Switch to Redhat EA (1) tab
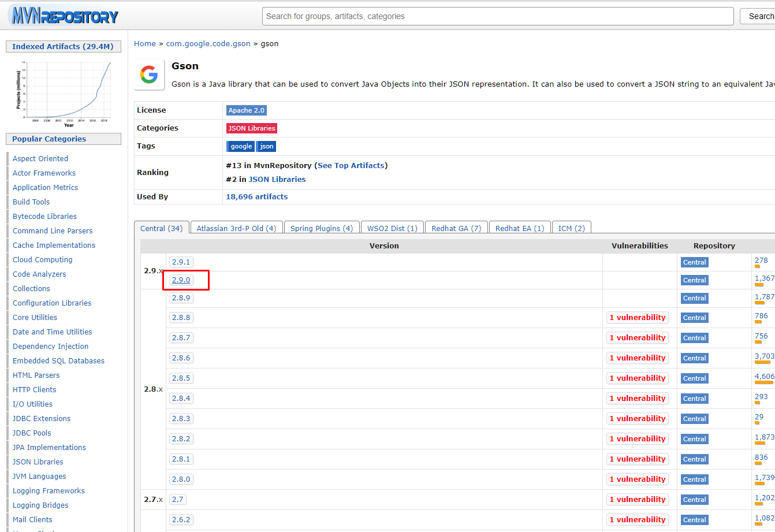Viewport: 775px width, 532px height. tap(520, 228)
